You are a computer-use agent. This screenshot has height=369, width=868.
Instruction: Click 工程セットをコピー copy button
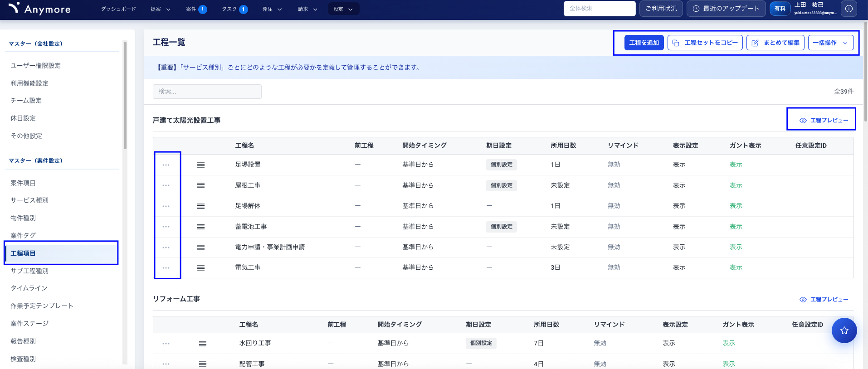click(705, 43)
